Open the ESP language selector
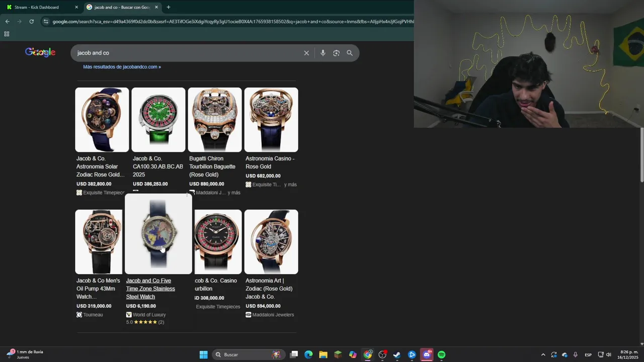Screen dimensions: 644x362 click(x=588, y=354)
